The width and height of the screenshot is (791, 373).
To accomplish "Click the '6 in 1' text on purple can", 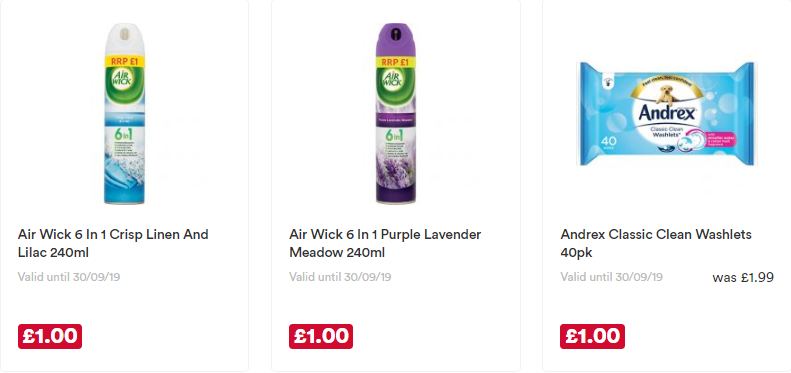I will coord(391,137).
